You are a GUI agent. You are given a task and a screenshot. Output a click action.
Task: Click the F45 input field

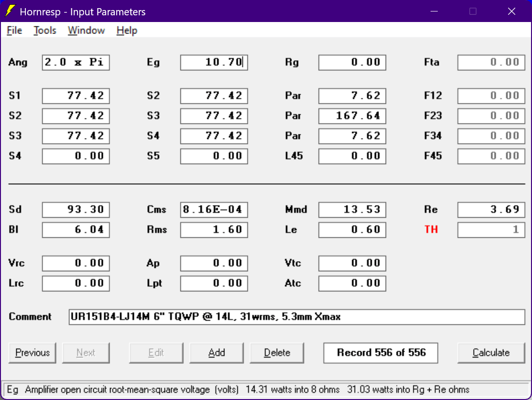[x=491, y=156]
